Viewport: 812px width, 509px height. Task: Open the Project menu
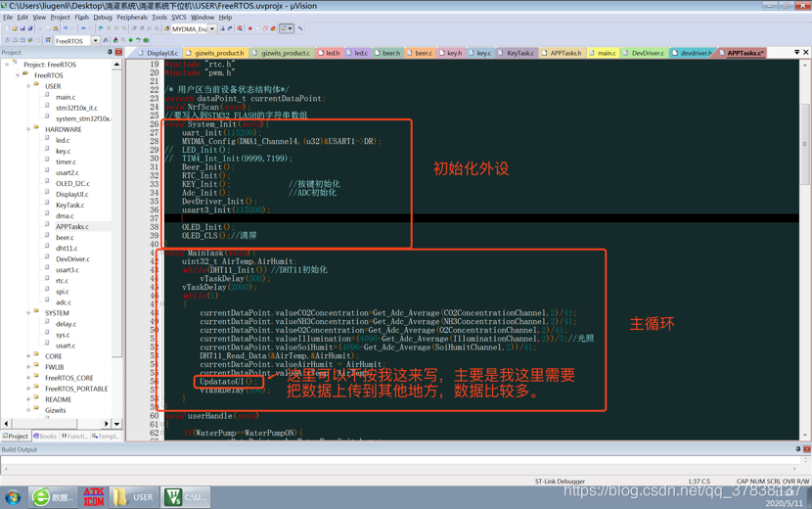click(60, 17)
